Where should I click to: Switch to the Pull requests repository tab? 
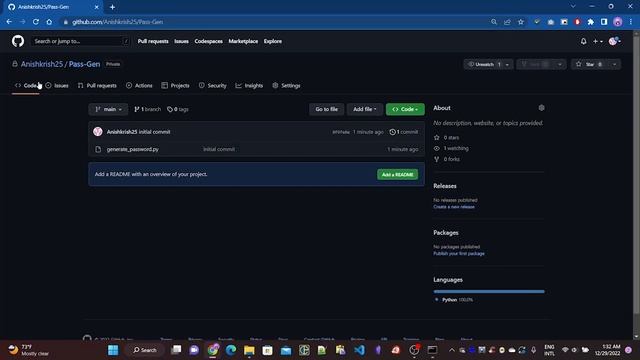click(97, 85)
